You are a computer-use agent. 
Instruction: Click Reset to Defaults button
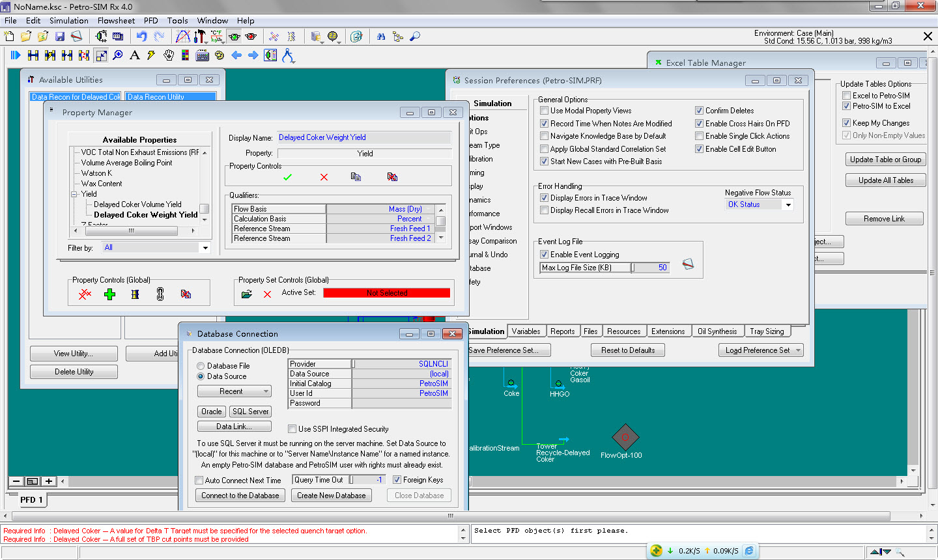(628, 350)
